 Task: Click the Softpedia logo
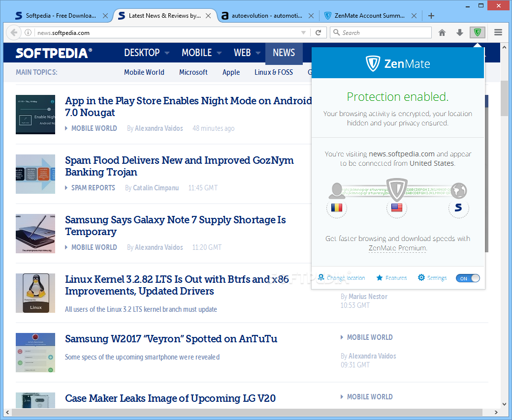click(x=54, y=53)
